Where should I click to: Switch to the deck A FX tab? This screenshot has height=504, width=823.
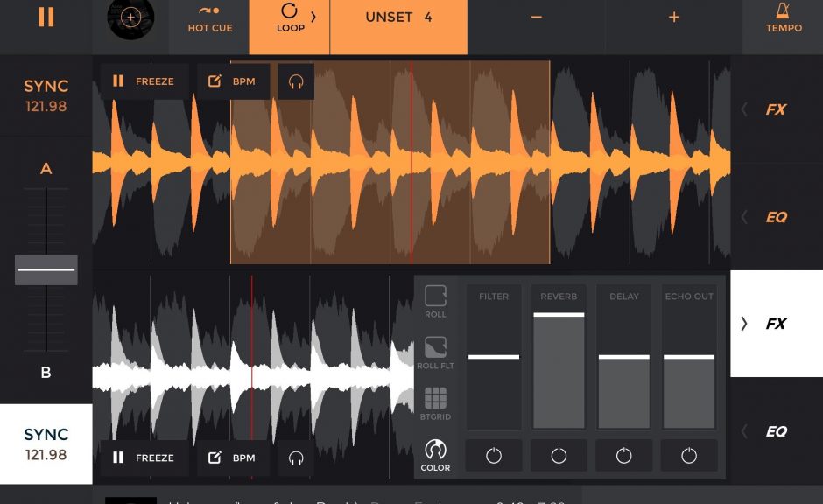[776, 108]
